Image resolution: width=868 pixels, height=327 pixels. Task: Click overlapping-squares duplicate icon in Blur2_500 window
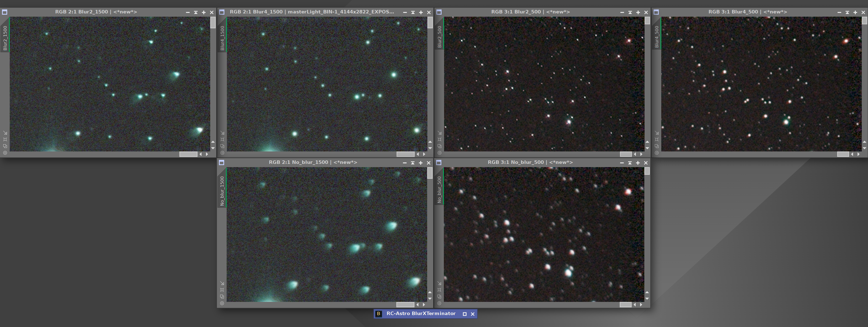click(439, 146)
